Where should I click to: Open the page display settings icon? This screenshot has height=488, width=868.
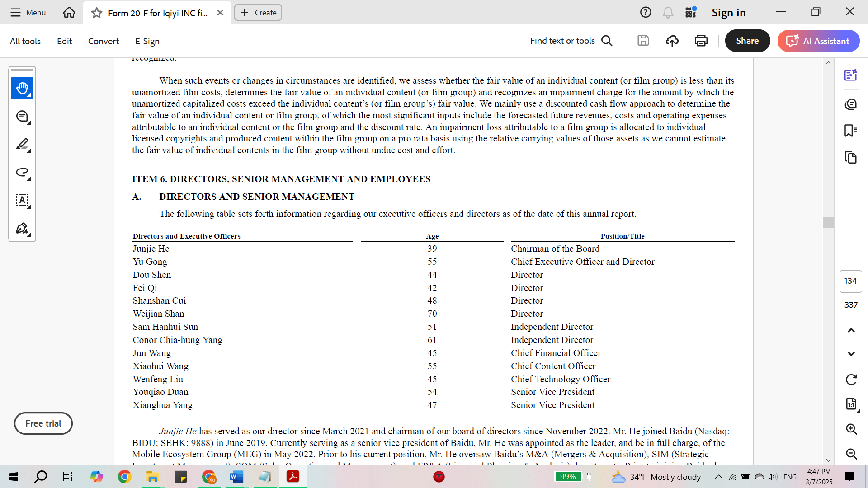pos(851,404)
